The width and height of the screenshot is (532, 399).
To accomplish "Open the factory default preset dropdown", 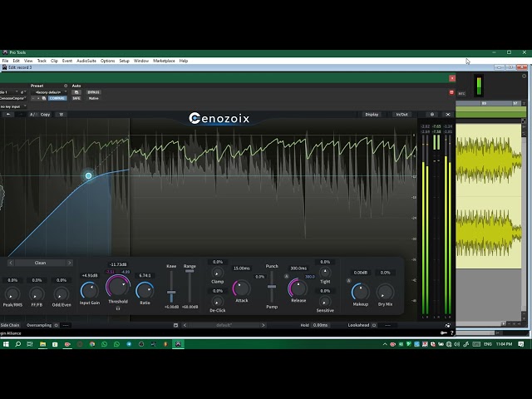I will (50, 92).
